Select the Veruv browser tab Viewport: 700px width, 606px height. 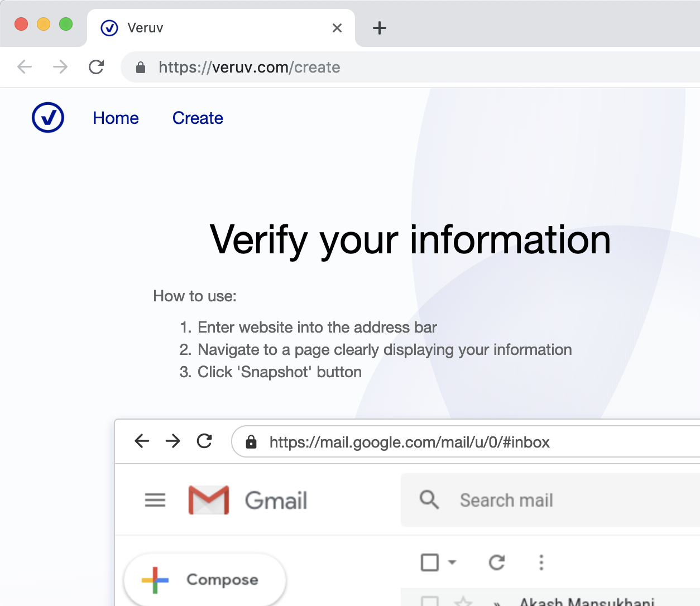click(221, 28)
